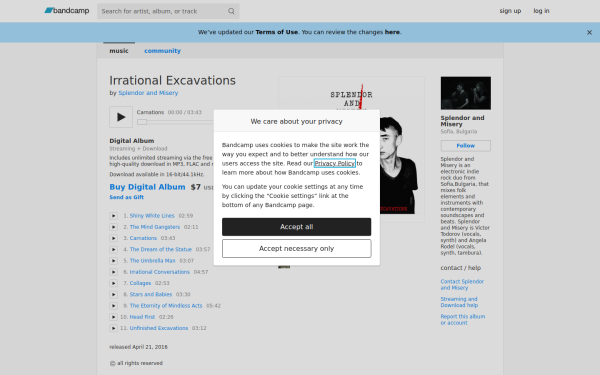Open artist link under album title
The image size is (600, 375).
click(148, 93)
